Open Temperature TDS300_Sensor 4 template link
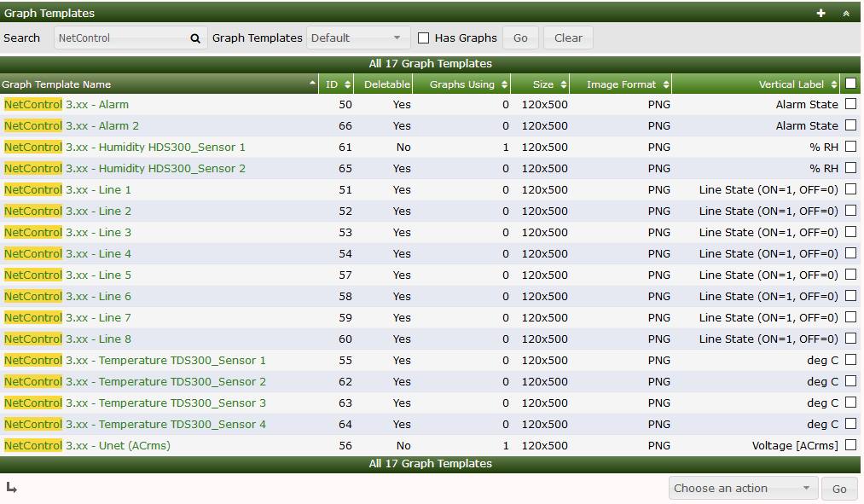 coord(135,424)
